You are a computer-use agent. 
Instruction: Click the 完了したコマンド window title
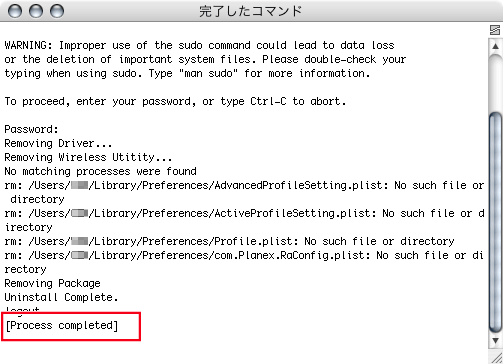(x=250, y=11)
